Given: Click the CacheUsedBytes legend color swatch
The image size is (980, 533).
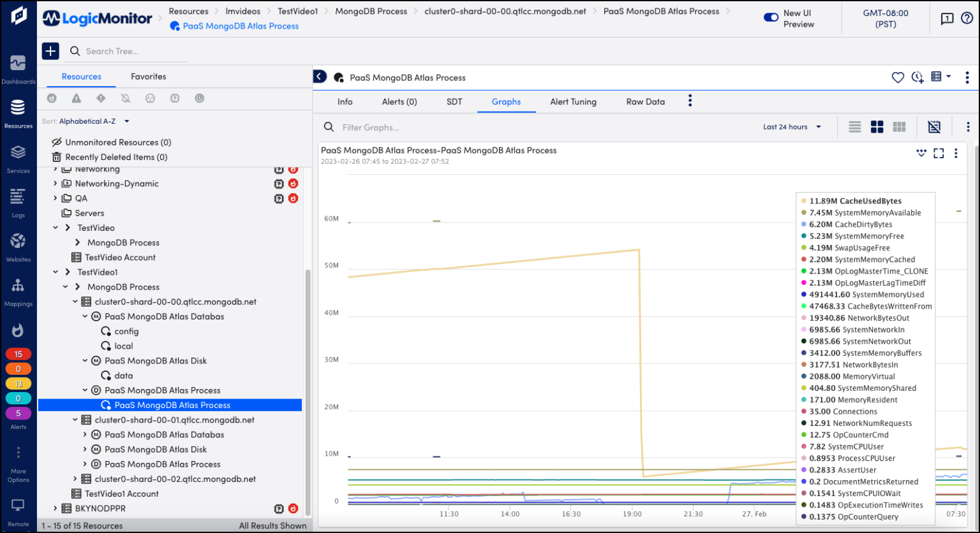Looking at the screenshot, I should click(803, 200).
